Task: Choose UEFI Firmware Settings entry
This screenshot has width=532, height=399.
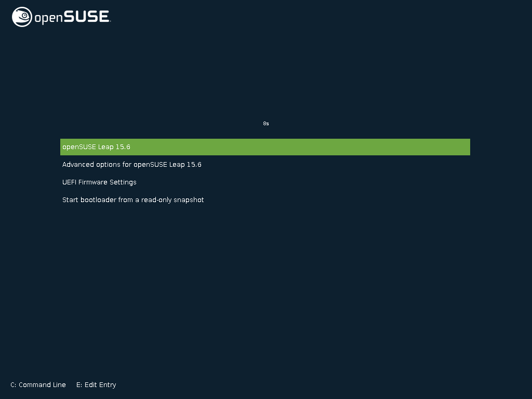Action: click(x=99, y=182)
